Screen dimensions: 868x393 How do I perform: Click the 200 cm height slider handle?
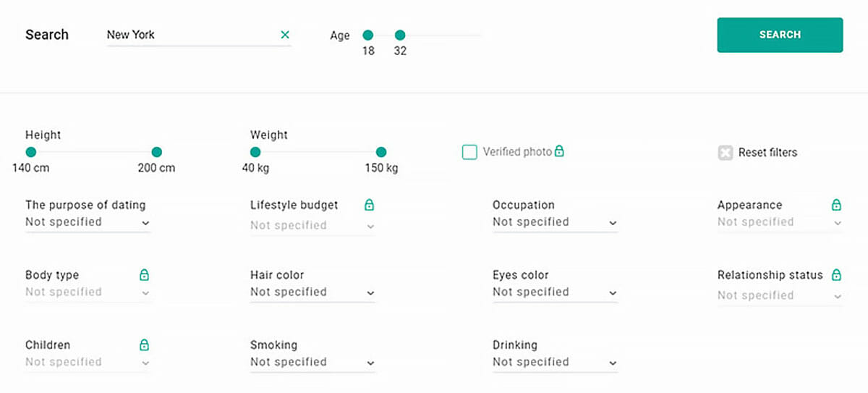coord(156,152)
